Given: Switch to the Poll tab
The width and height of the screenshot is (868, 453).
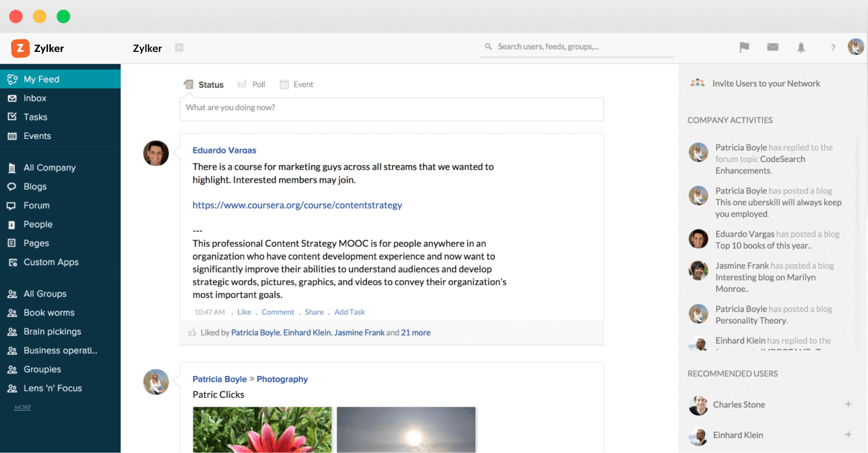Looking at the screenshot, I should (251, 84).
